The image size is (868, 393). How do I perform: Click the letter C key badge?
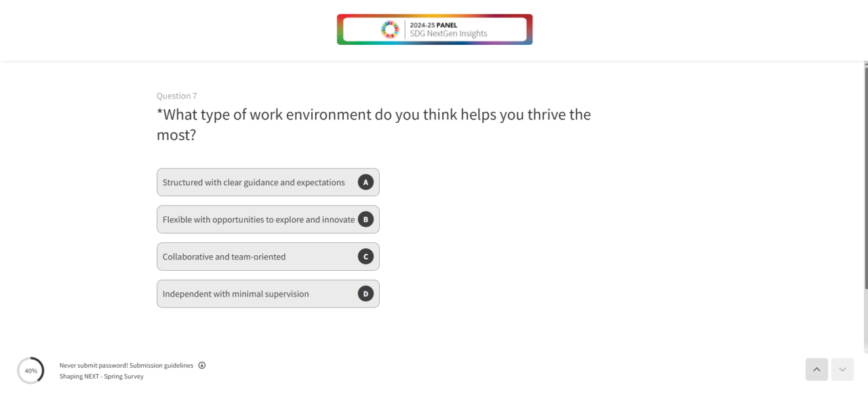[366, 257]
